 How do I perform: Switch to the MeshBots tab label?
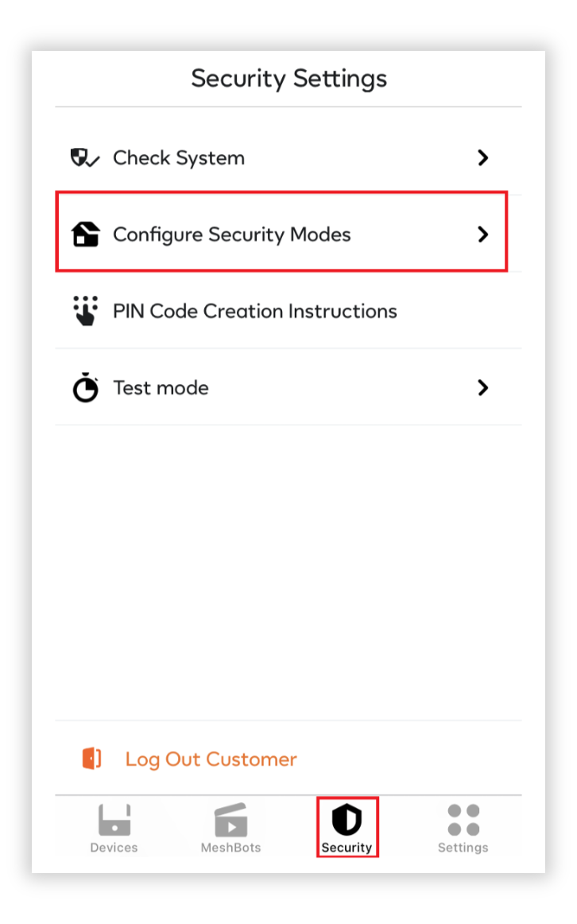click(230, 848)
